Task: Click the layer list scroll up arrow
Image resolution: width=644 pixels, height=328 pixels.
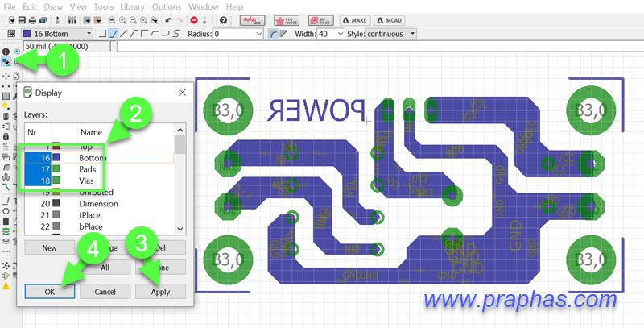Action: (x=180, y=130)
